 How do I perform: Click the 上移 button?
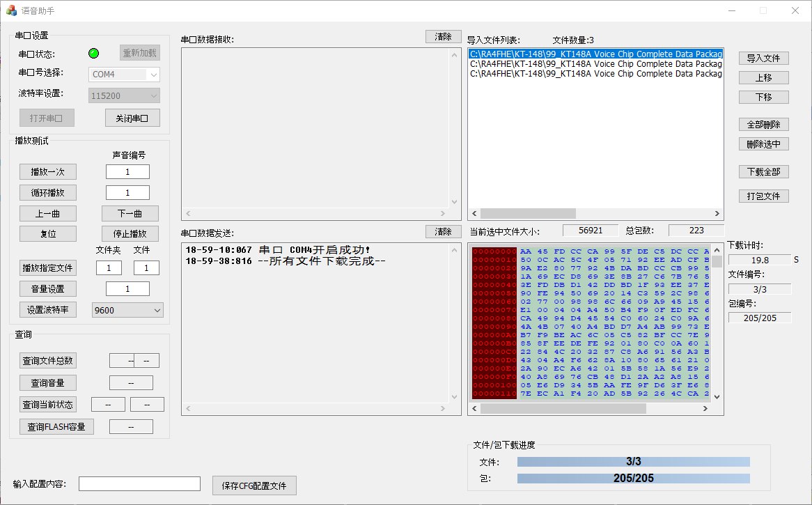click(x=764, y=78)
